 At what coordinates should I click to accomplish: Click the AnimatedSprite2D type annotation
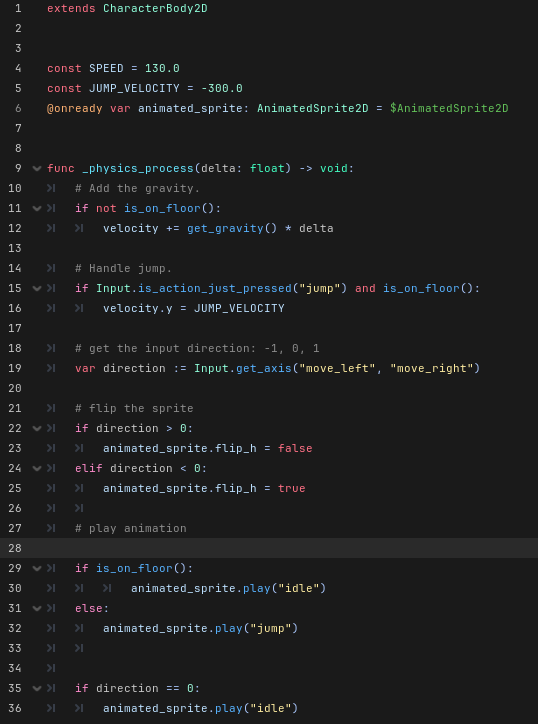coord(313,109)
